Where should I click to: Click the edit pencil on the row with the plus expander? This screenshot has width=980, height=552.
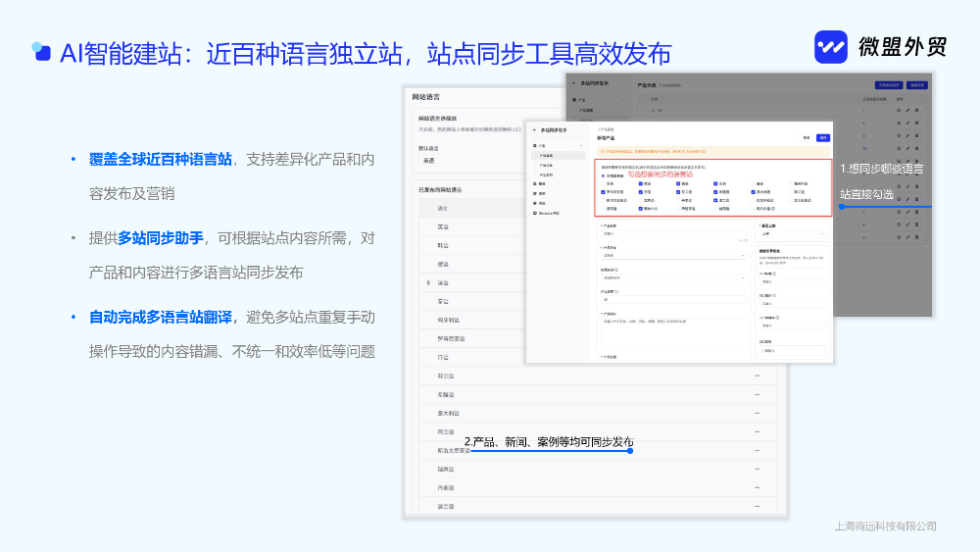click(907, 110)
